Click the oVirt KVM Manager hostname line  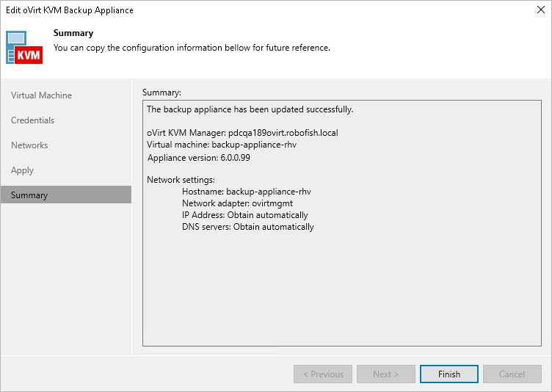242,133
